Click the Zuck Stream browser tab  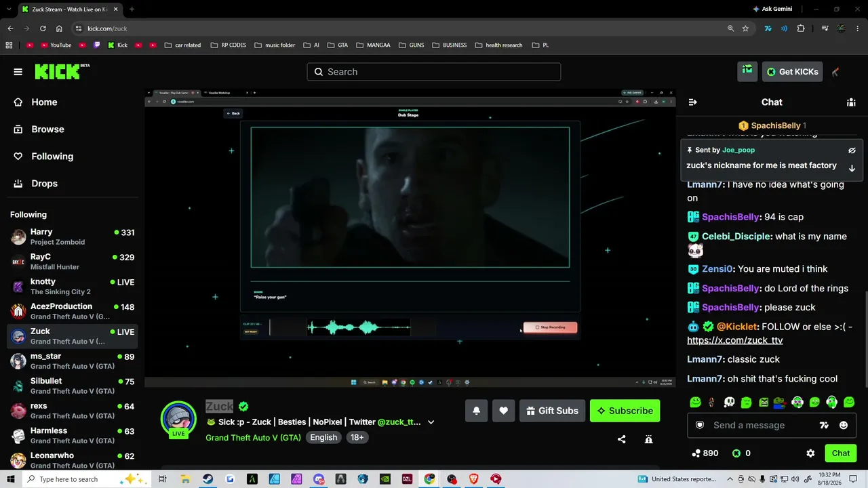[68, 9]
